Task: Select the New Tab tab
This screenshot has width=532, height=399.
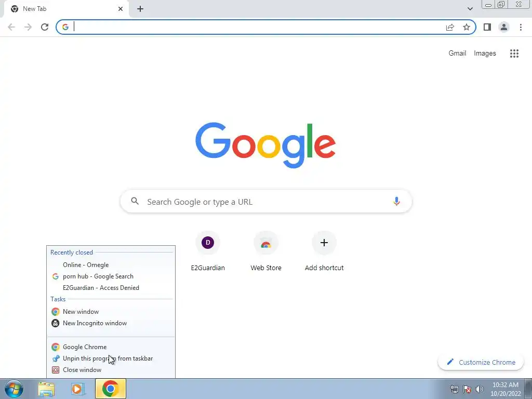Action: (x=66, y=9)
